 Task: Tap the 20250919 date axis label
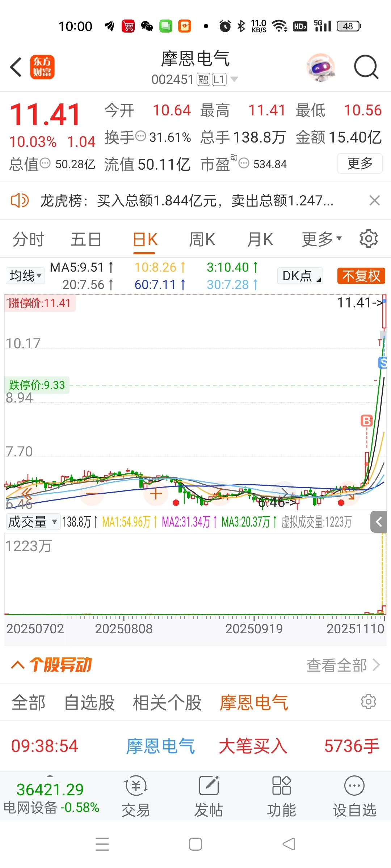pos(254,629)
